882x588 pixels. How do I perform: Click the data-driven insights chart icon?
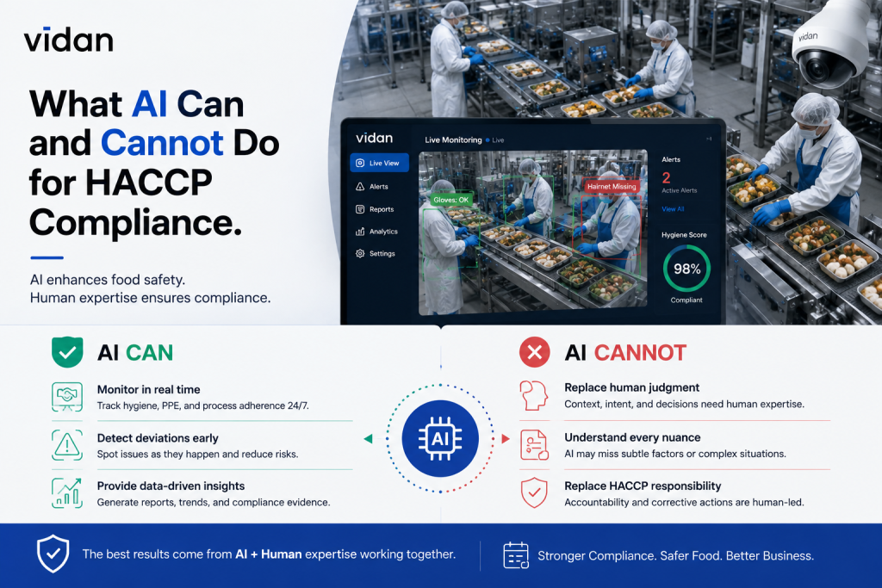point(67,493)
